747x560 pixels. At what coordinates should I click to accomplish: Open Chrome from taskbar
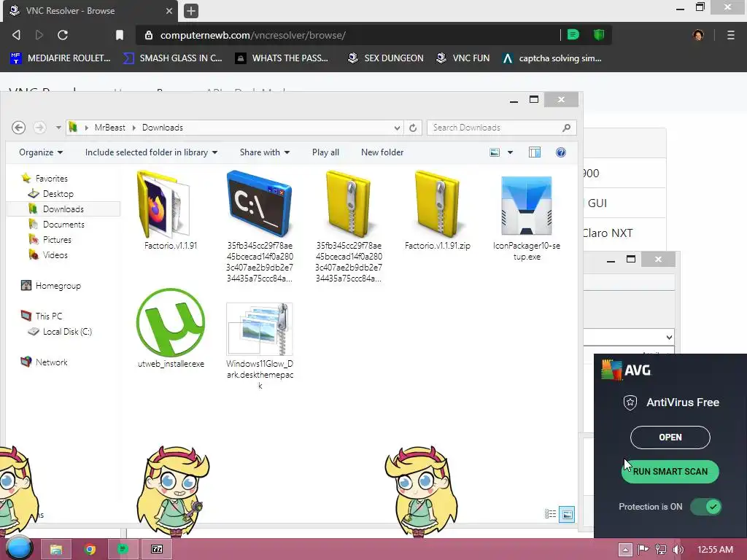[x=90, y=549]
